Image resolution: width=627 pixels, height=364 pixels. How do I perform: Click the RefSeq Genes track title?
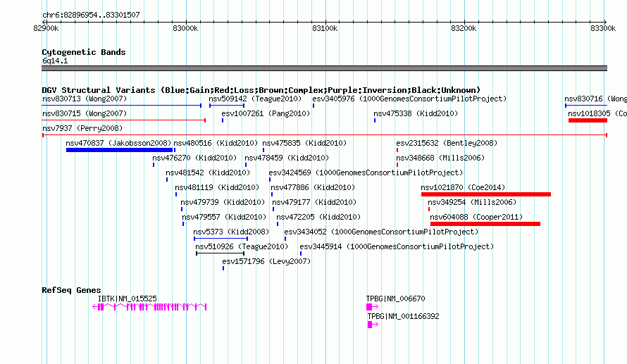(x=71, y=290)
